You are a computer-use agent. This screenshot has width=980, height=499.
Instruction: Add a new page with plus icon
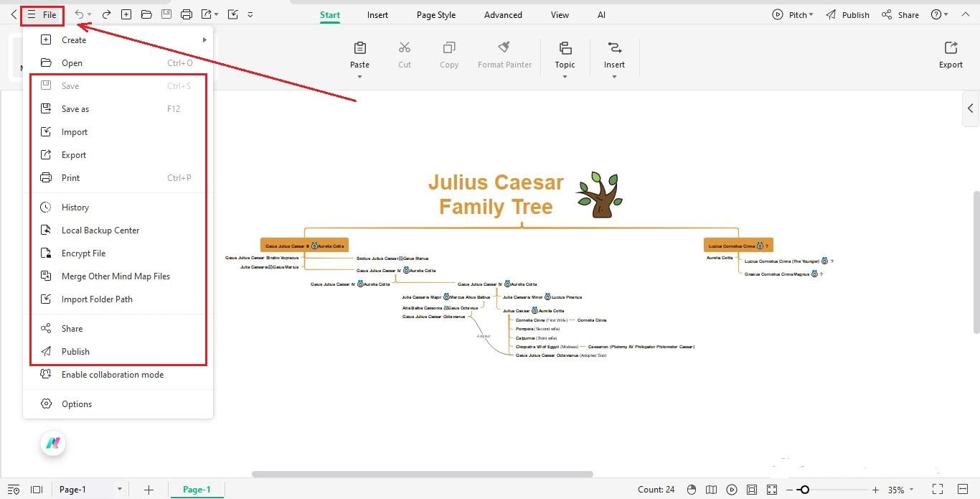[149, 490]
